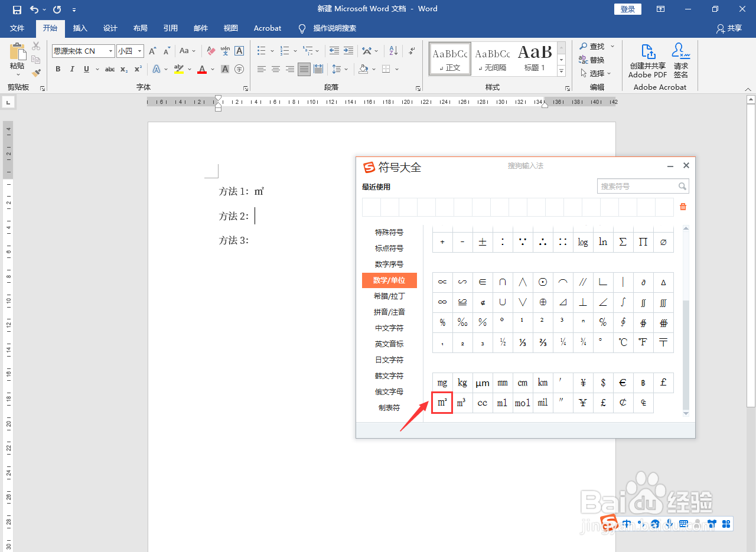This screenshot has height=552, width=756.
Task: Click the red font color 'A' button
Action: [x=202, y=69]
